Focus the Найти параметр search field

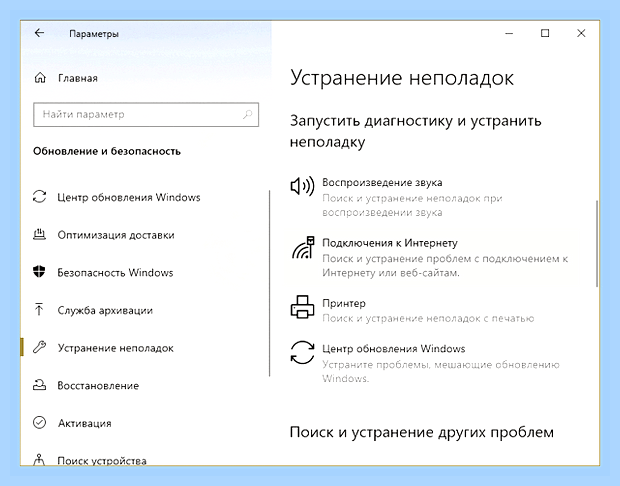click(146, 115)
